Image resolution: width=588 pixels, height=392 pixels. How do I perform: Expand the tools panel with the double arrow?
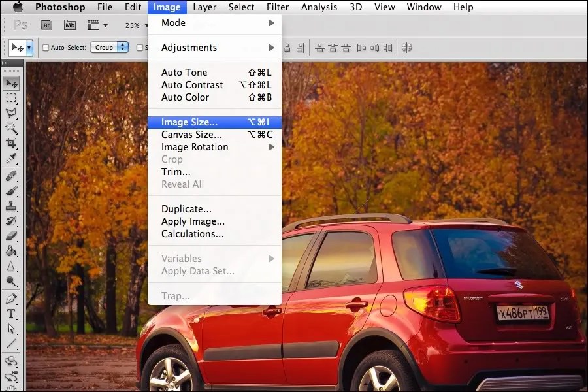pyautogui.click(x=4, y=63)
